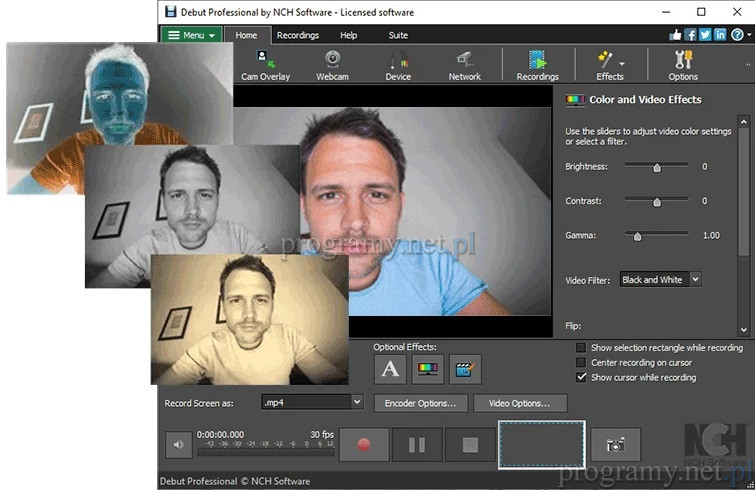Screen dimensions: 755x490
Task: Enable Show selection rectangle while recording
Action: click(581, 348)
